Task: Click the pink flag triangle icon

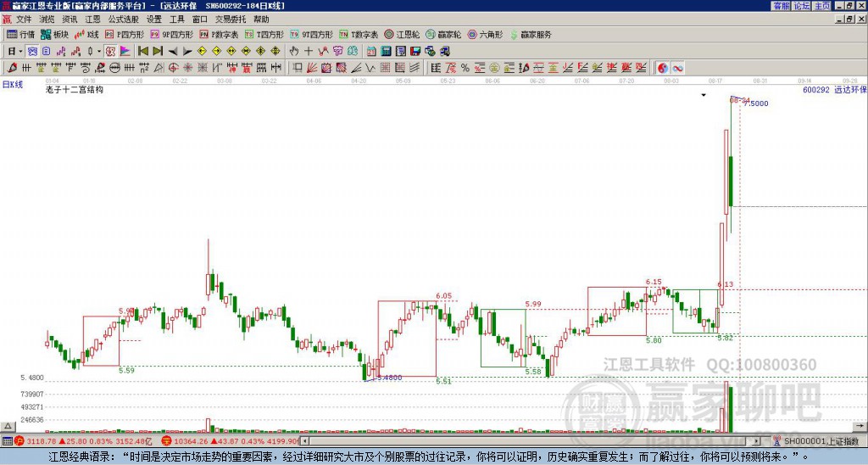Action: (x=125, y=51)
